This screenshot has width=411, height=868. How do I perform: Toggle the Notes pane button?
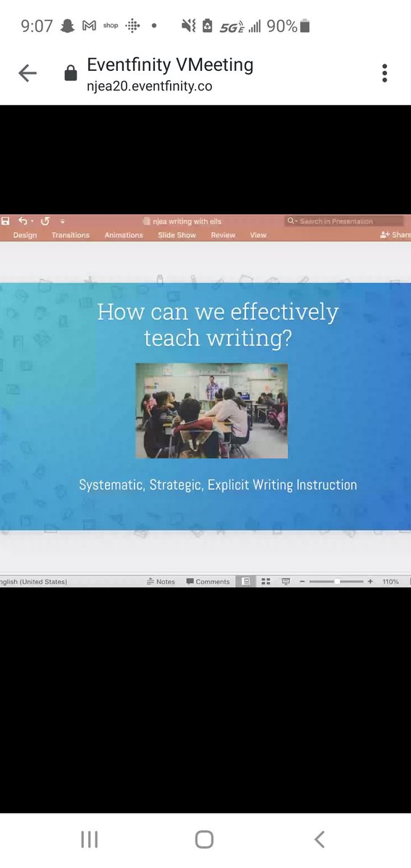161,582
